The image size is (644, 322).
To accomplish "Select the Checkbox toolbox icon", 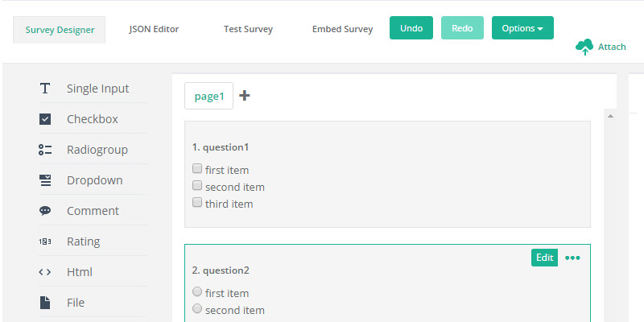I will pos(45,119).
